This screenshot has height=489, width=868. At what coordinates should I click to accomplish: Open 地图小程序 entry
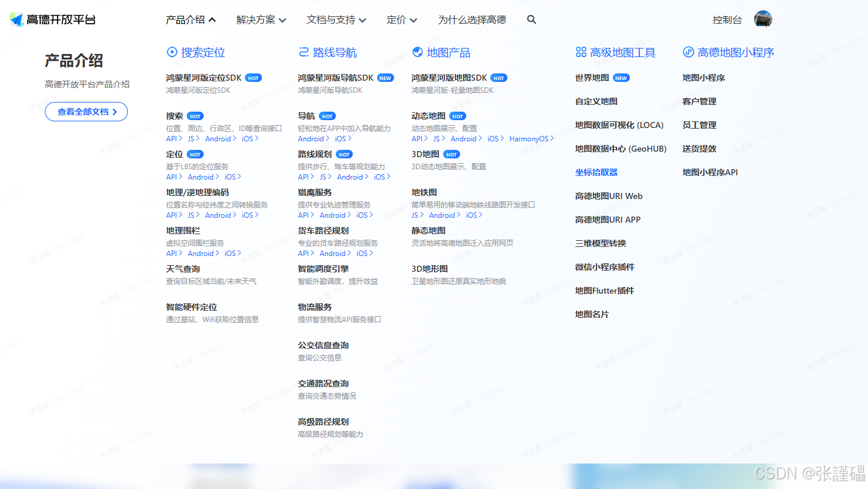704,78
